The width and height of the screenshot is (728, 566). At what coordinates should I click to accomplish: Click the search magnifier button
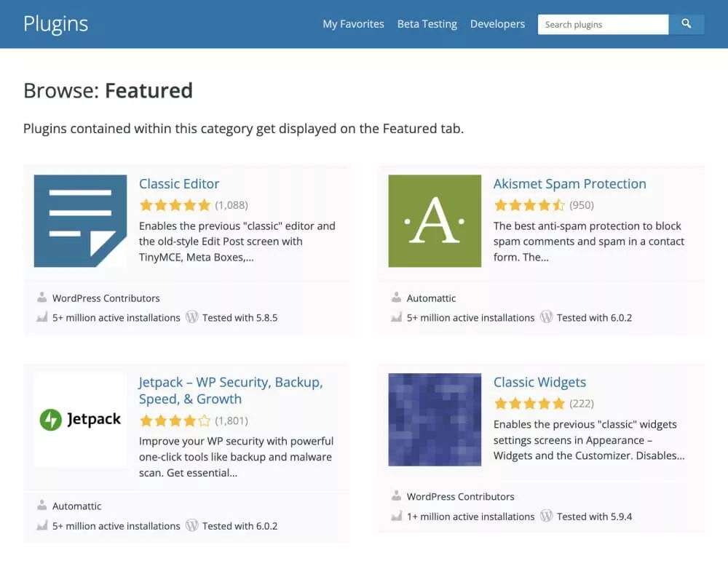pos(687,24)
